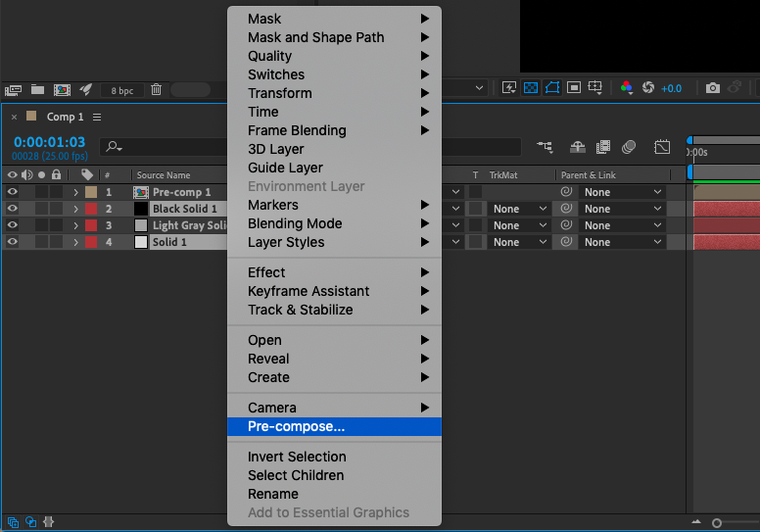Click the Create New Folder icon

pyautogui.click(x=38, y=89)
